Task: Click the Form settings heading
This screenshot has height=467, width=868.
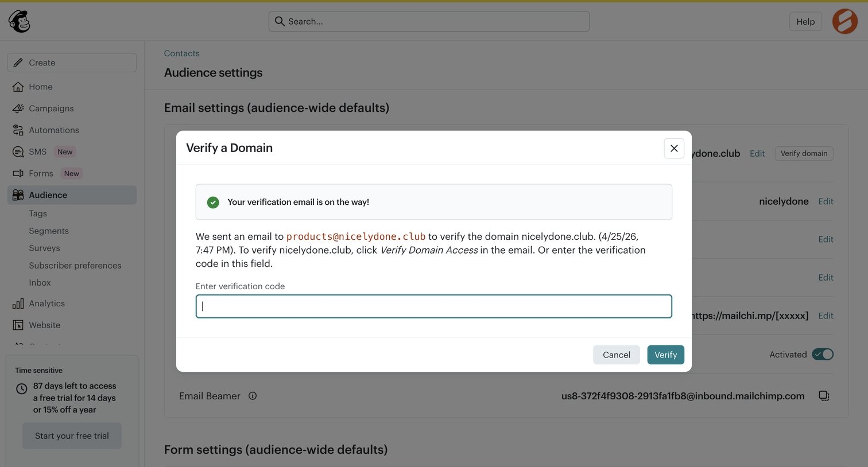Action: (276, 450)
